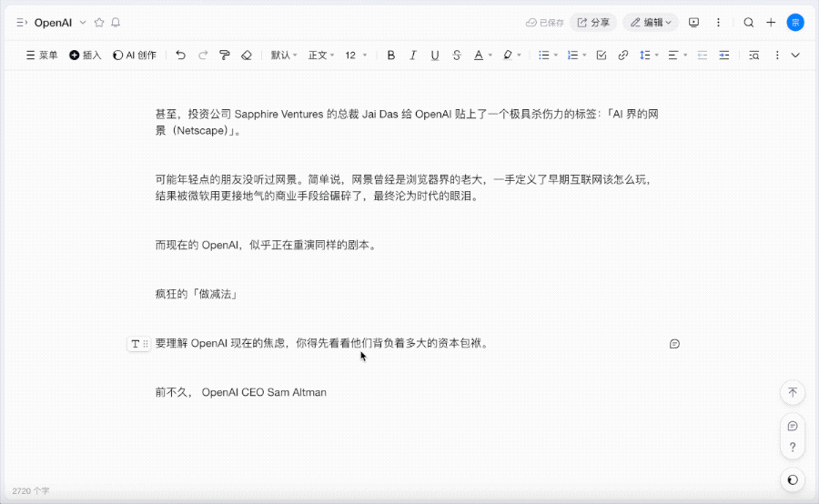Undo the last action
This screenshot has height=504, width=819.
(x=181, y=55)
